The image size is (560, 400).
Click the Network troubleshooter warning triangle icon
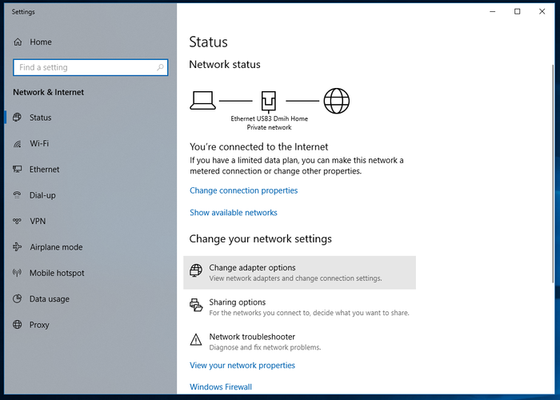click(x=196, y=340)
